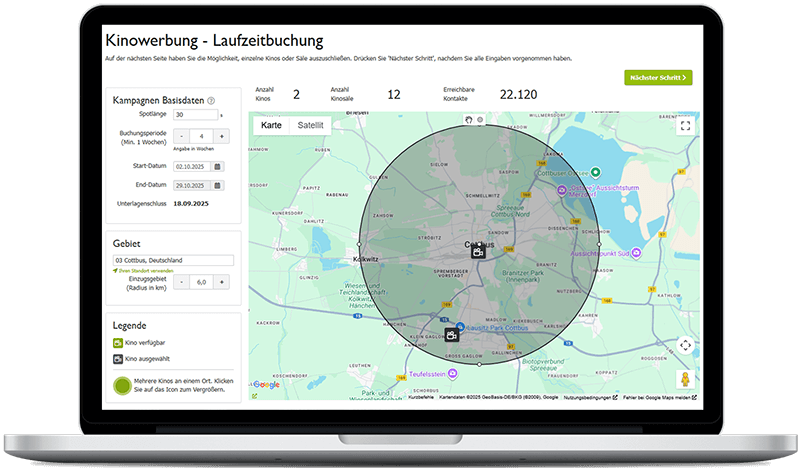Viewport: 800px width, 468px height.
Task: Decrease Buchungsperiode with minus button
Action: point(181,136)
